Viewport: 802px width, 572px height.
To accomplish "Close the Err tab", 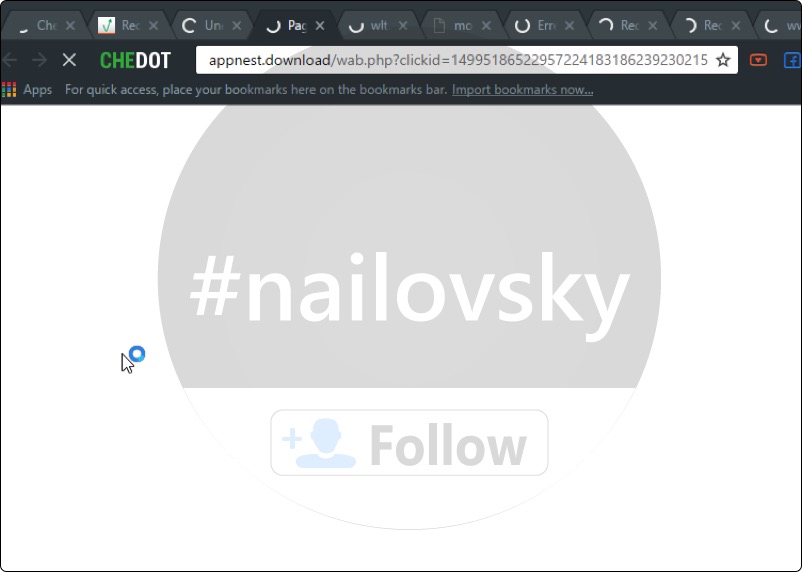I will pos(569,26).
